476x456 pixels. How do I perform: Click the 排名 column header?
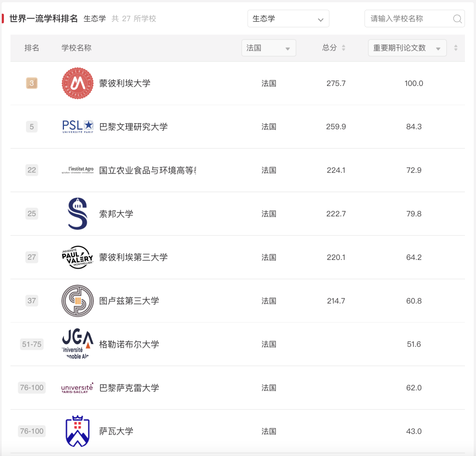(32, 48)
